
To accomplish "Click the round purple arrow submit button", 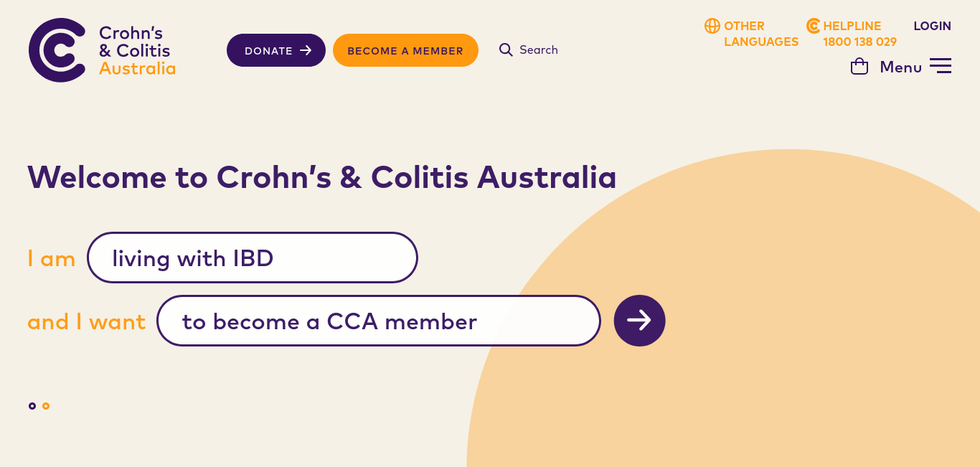I will click(639, 321).
